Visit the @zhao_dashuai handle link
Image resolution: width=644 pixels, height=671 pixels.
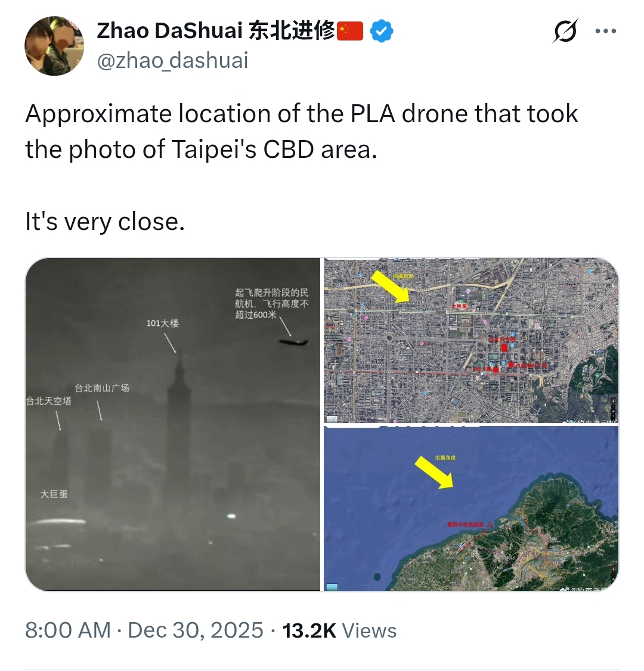coord(172,60)
